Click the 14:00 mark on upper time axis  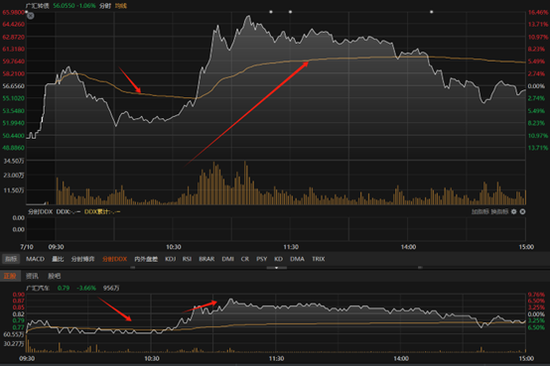[x=408, y=247]
